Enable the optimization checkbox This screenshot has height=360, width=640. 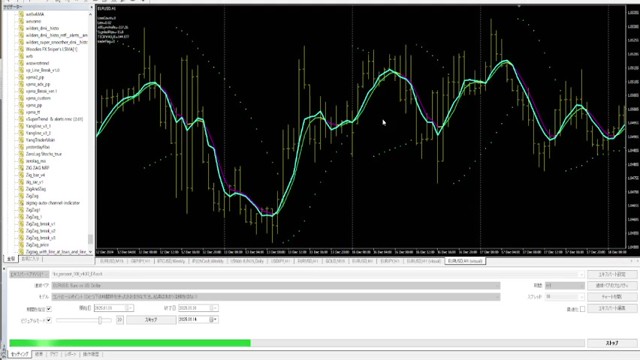(582, 309)
